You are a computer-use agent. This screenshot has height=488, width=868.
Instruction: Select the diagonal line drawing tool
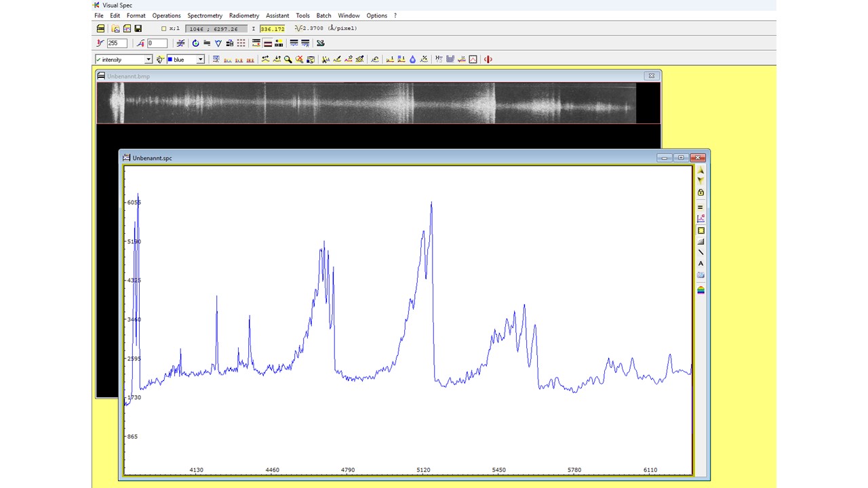[701, 253]
